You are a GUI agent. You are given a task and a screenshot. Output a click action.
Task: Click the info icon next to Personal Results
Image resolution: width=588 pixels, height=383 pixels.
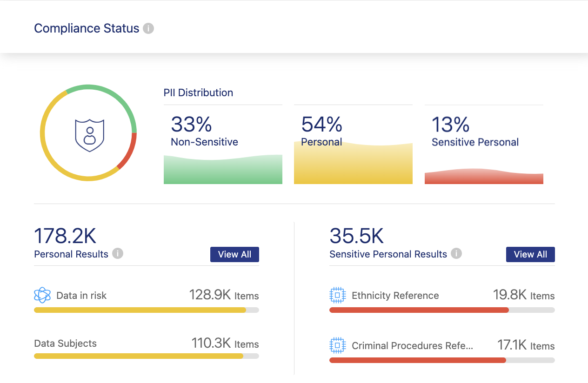pyautogui.click(x=118, y=254)
